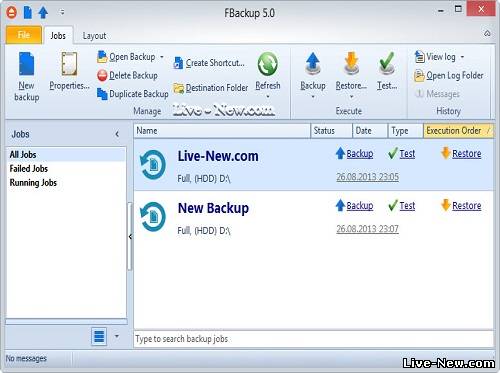Click the Duplicate Backup icon

pos(102,94)
